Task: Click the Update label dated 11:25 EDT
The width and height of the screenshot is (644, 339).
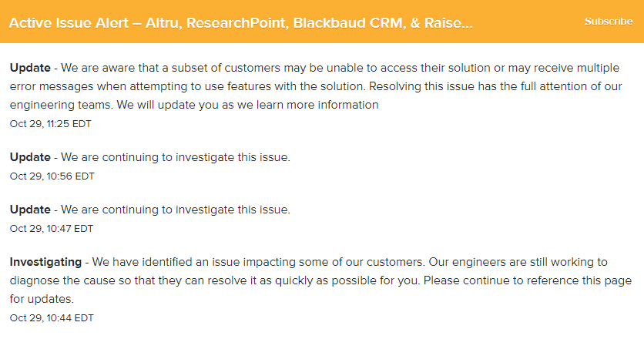Action: pyautogui.click(x=30, y=68)
